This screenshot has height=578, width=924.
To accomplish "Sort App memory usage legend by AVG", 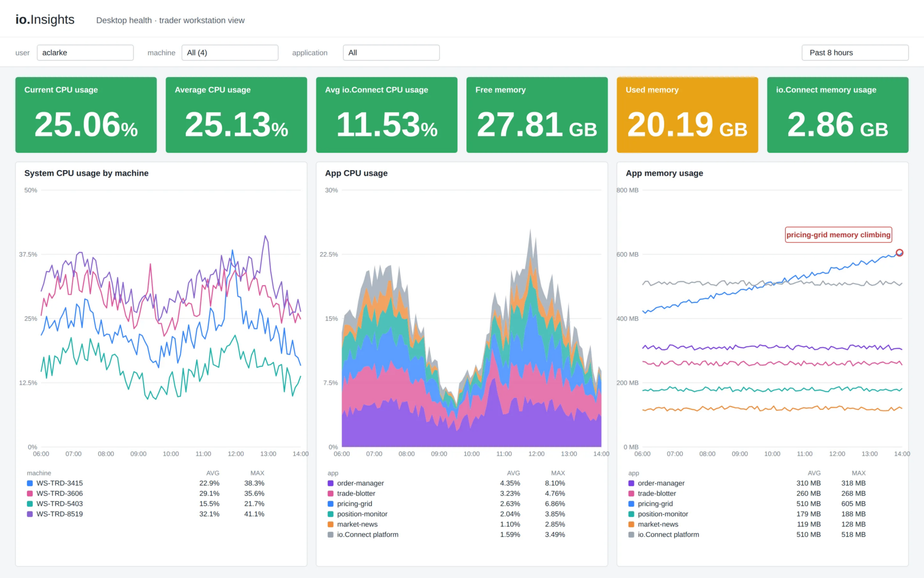I will [814, 473].
